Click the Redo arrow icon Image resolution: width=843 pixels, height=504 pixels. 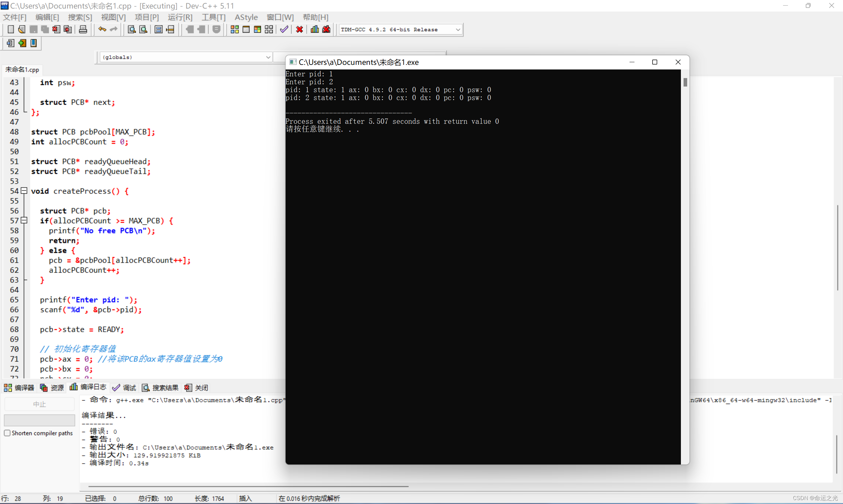[x=114, y=30]
